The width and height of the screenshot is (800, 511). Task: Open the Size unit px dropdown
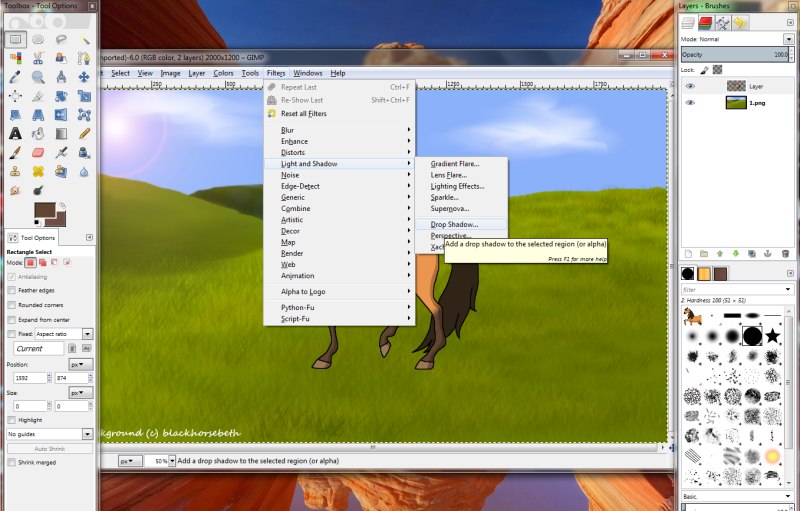(x=81, y=393)
